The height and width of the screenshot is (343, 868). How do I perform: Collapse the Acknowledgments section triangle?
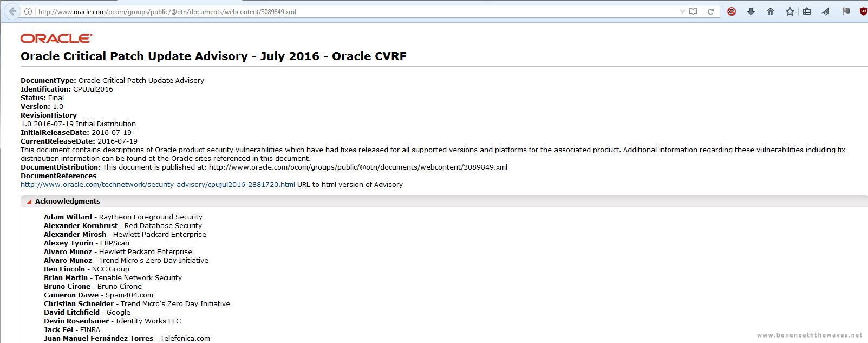pyautogui.click(x=29, y=202)
